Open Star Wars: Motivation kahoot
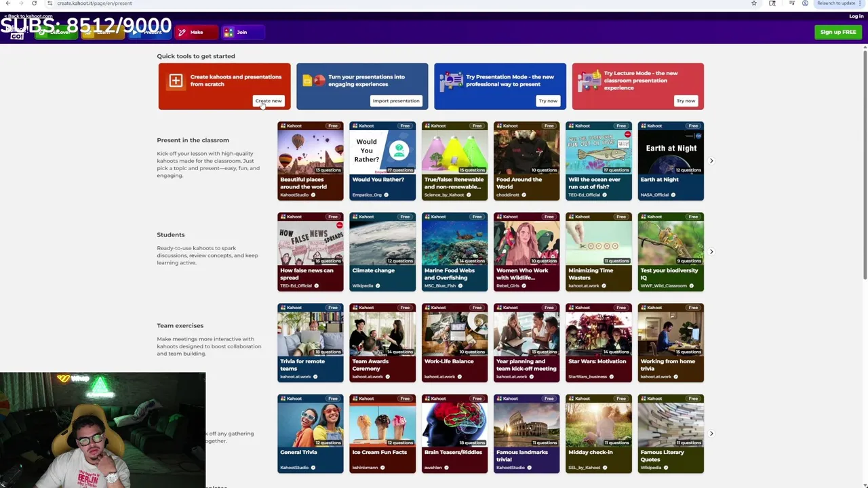The image size is (868, 488). coord(599,342)
